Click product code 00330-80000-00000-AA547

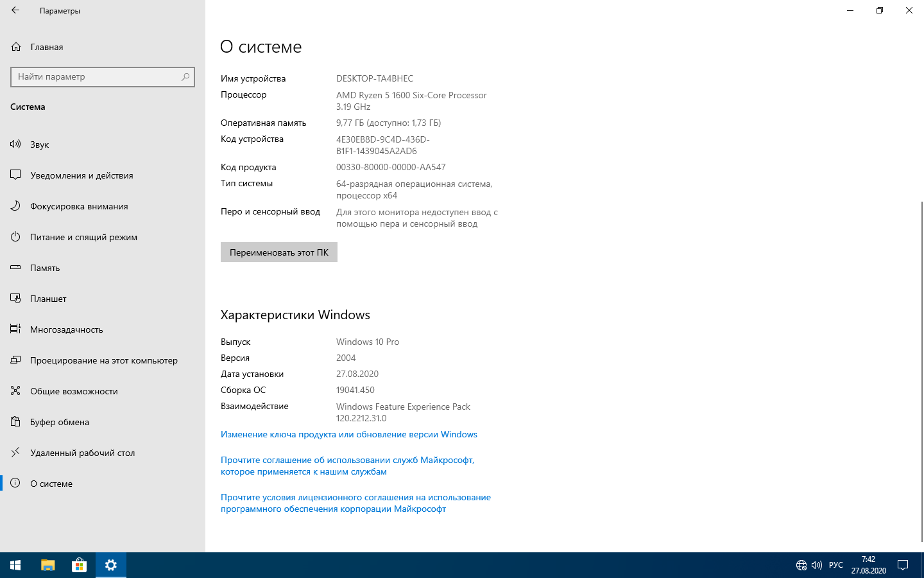391,167
